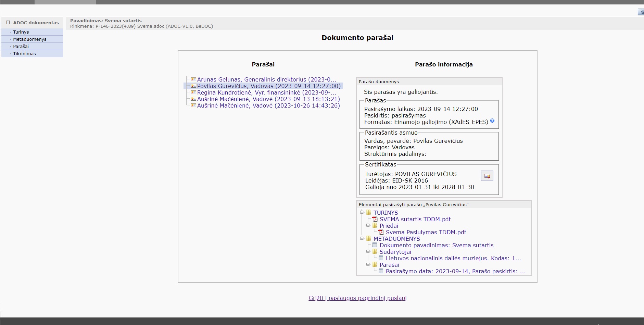Open the Turinys sidebar menu item
Image resolution: width=644 pixels, height=325 pixels.
(x=21, y=32)
